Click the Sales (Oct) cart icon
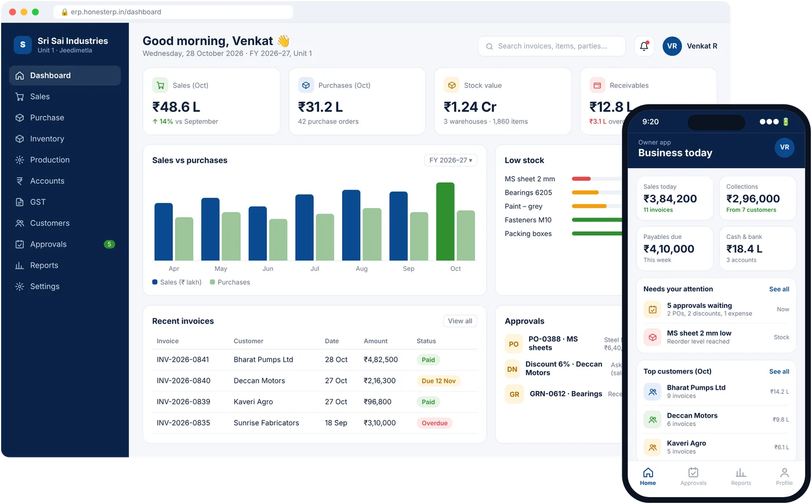This screenshot has height=504, width=812. (x=160, y=85)
